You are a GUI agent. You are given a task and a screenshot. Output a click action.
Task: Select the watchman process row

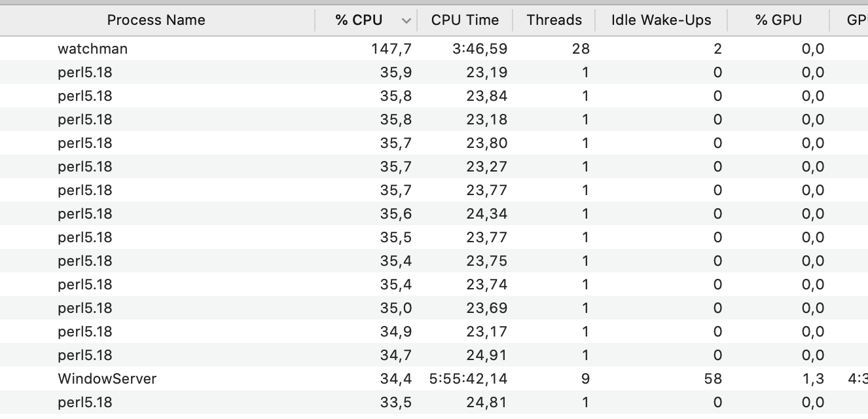click(196, 48)
